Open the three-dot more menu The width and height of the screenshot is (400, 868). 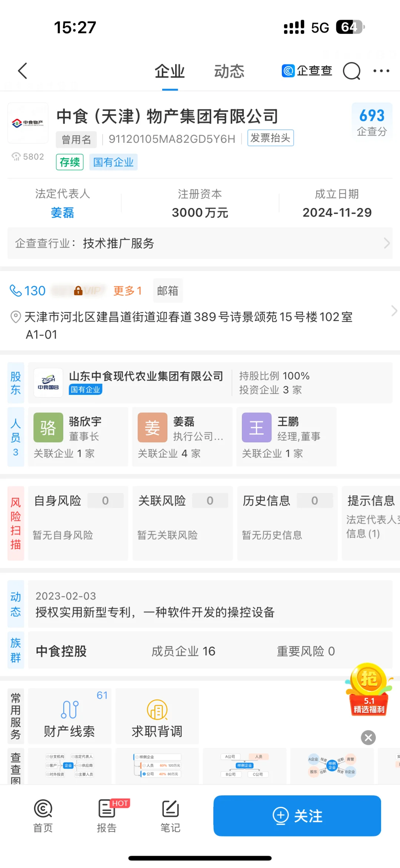[381, 71]
